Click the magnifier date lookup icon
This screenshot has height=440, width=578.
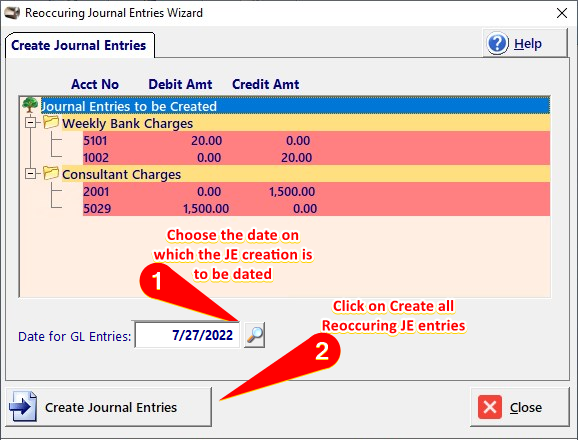(x=255, y=335)
